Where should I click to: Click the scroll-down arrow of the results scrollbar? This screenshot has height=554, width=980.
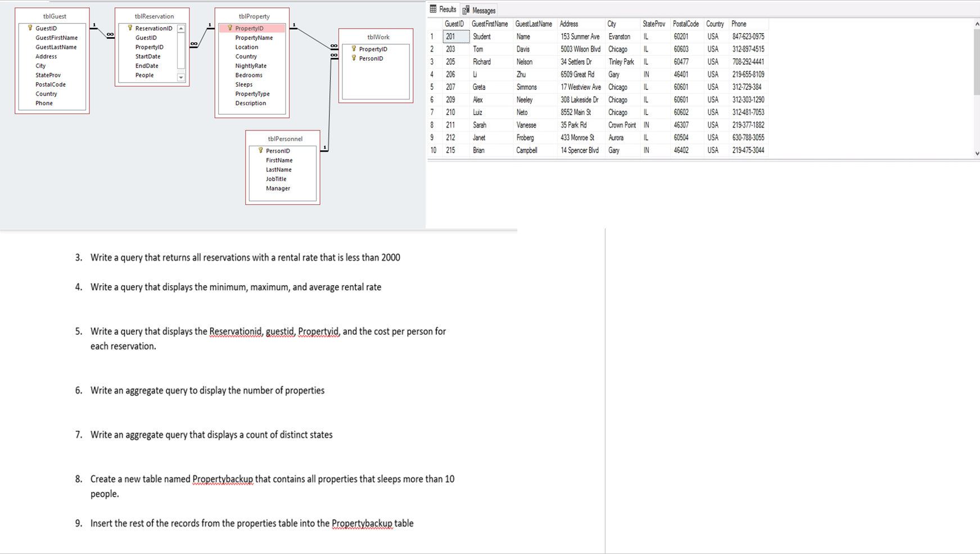click(977, 152)
